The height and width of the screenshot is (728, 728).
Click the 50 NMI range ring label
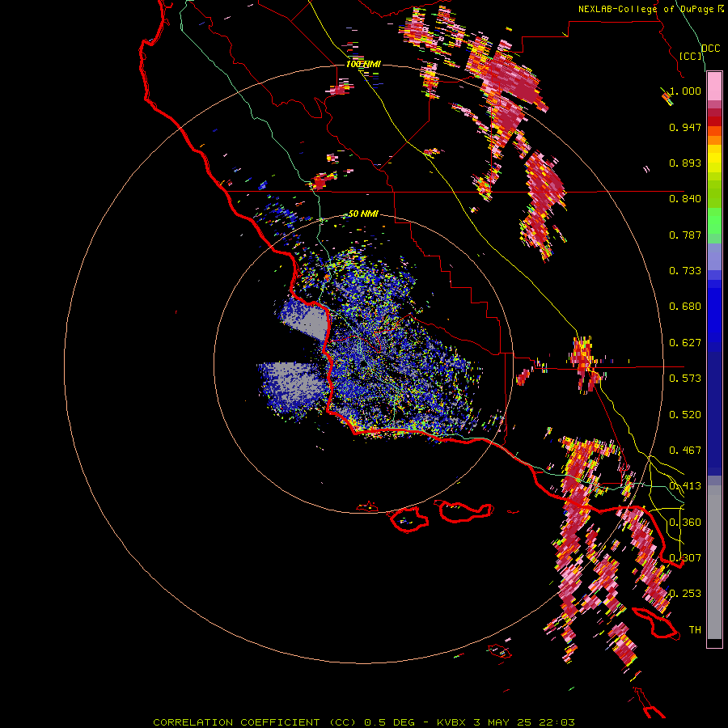[x=363, y=214]
